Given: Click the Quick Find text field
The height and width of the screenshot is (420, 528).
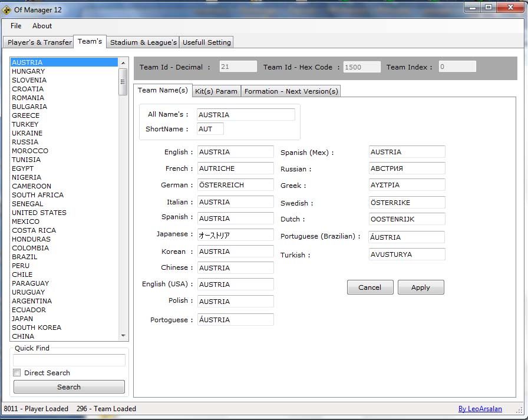Looking at the screenshot, I should pyautogui.click(x=69, y=360).
